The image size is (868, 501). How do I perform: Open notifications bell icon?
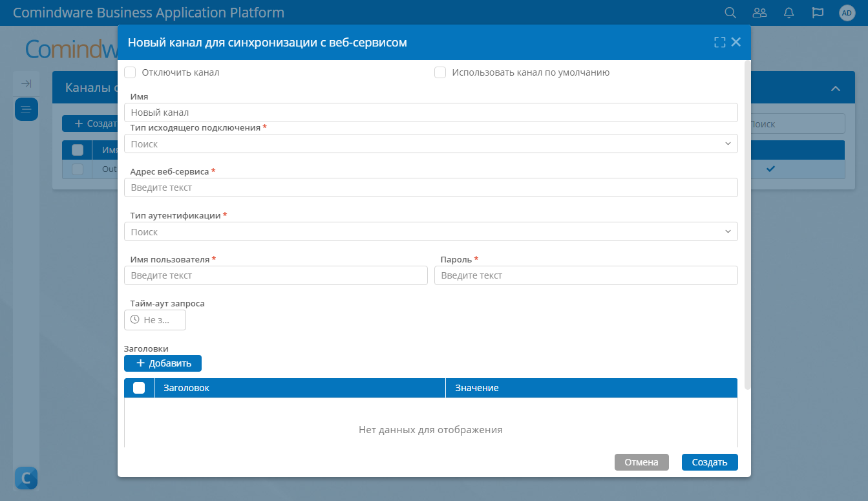[789, 13]
